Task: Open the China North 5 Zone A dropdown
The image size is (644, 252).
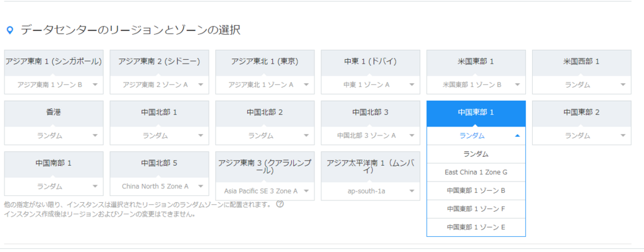Action: pos(159,186)
